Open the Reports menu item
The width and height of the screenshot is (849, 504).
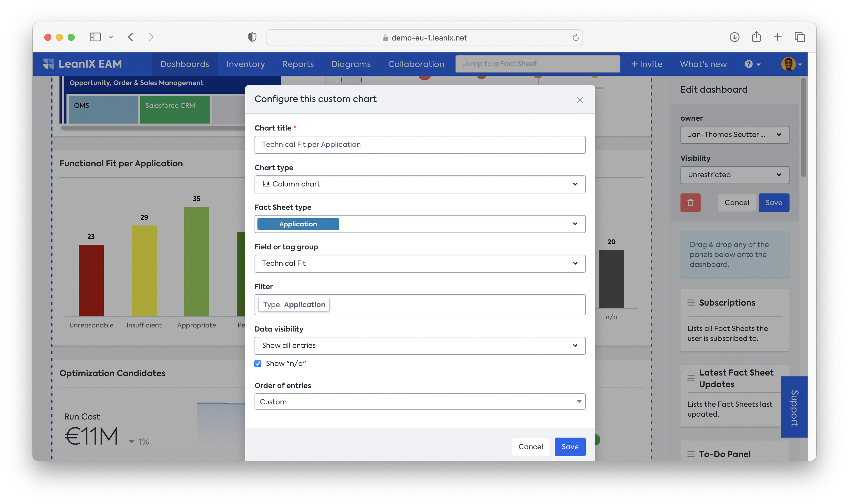coord(298,64)
